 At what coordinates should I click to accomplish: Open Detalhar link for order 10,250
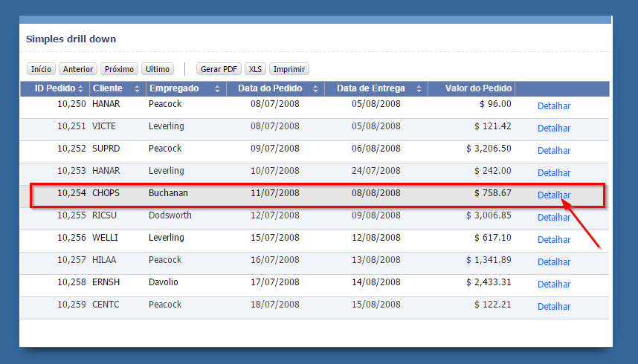point(554,106)
